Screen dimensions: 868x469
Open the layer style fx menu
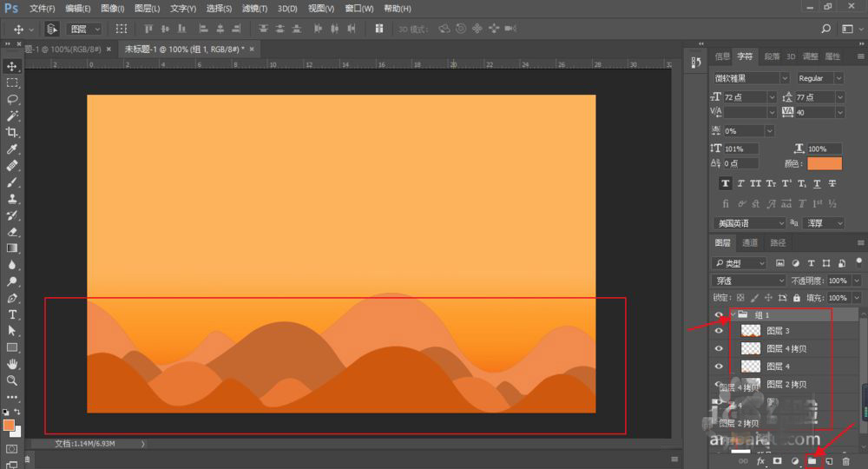[761, 461]
